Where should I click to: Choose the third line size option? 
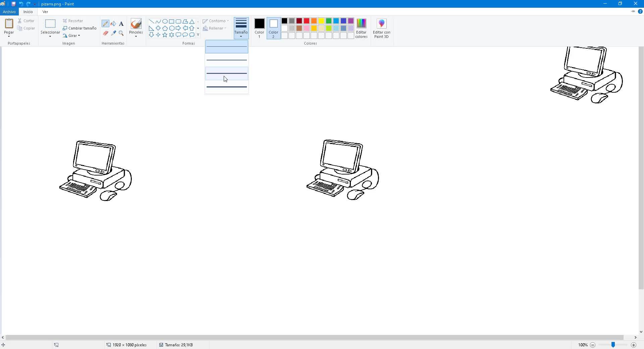(227, 73)
